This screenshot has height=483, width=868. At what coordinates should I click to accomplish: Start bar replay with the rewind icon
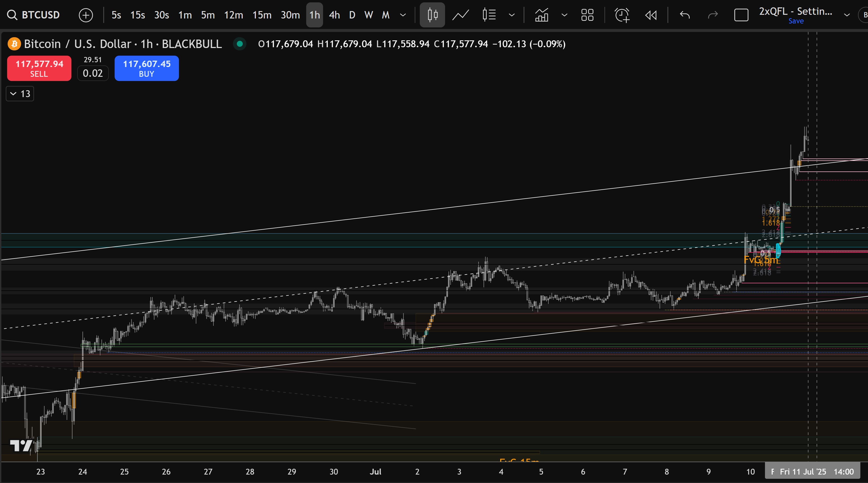[x=651, y=15]
